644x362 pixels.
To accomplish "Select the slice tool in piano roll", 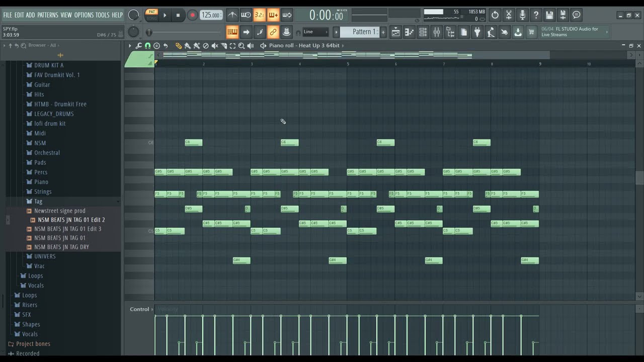I will [223, 46].
